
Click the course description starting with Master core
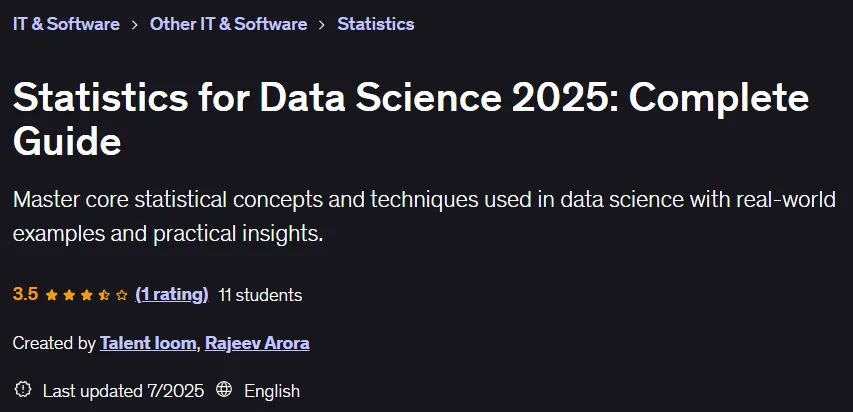pos(424,217)
